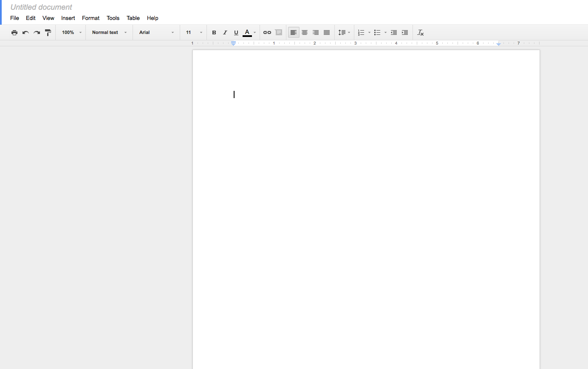Image resolution: width=588 pixels, height=369 pixels.
Task: Toggle italic formatting
Action: 225,32
